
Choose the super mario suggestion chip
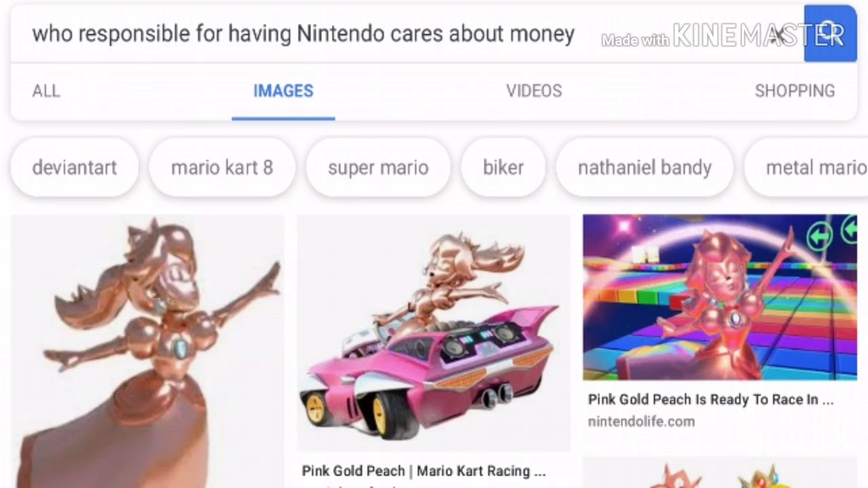[x=378, y=167]
